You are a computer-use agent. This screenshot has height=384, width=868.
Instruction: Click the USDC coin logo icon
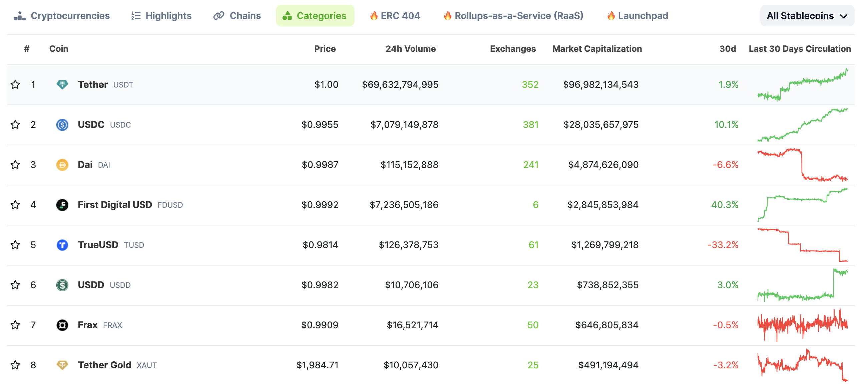(x=62, y=125)
